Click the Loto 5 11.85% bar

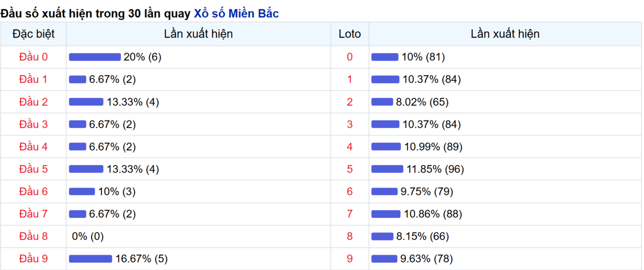(387, 169)
